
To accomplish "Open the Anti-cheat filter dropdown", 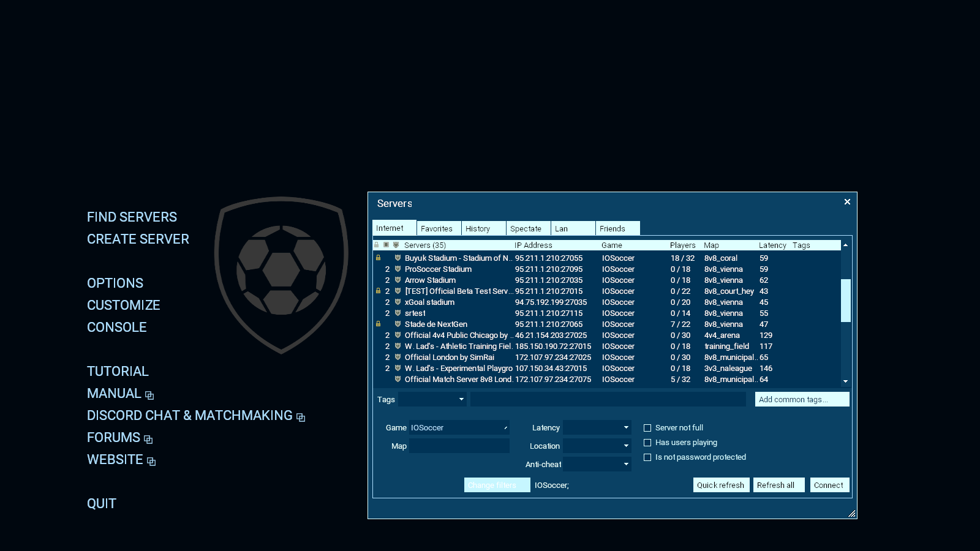I will [597, 464].
